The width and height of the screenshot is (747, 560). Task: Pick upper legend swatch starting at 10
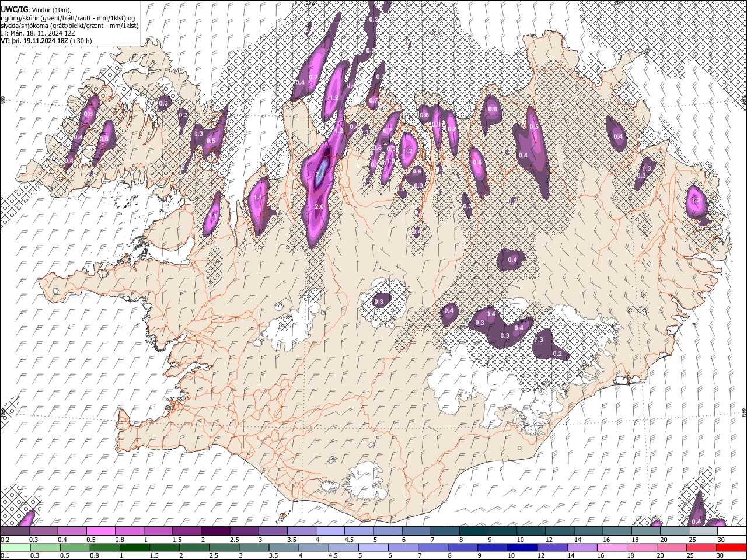click(530, 531)
